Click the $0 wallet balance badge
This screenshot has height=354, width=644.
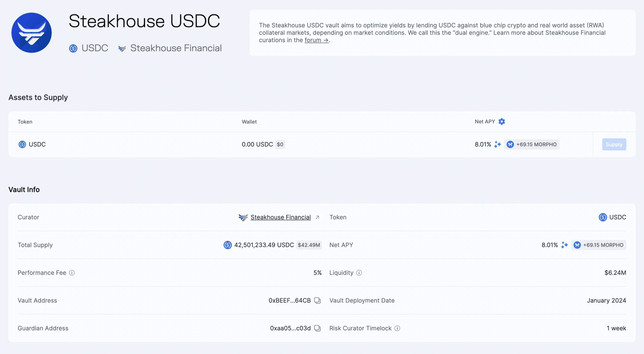(280, 144)
